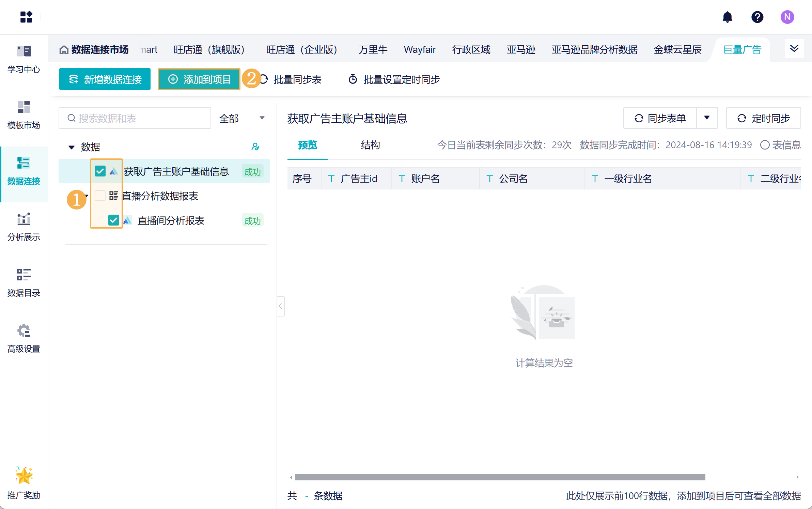This screenshot has width=812, height=509.
Task: Check the 直播分析数据报表 checkbox
Action: [x=100, y=196]
